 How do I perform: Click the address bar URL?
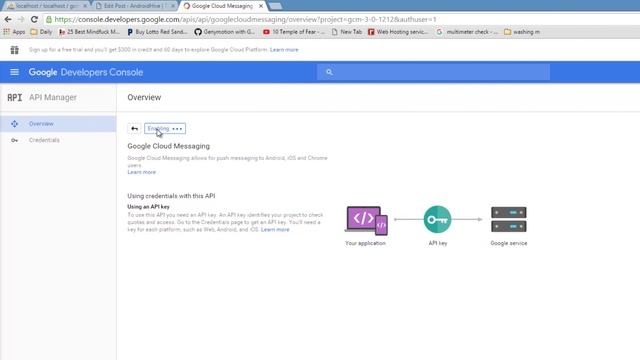click(x=245, y=19)
